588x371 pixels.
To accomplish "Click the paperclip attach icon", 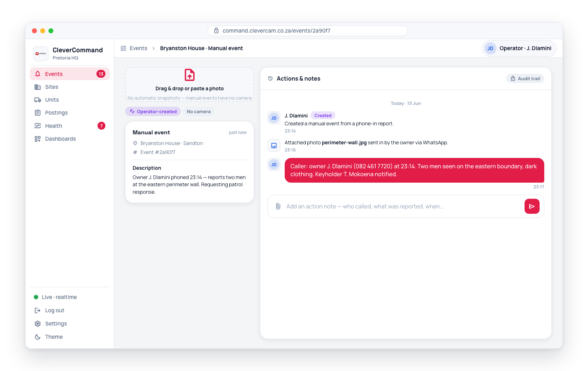I will pyautogui.click(x=278, y=206).
